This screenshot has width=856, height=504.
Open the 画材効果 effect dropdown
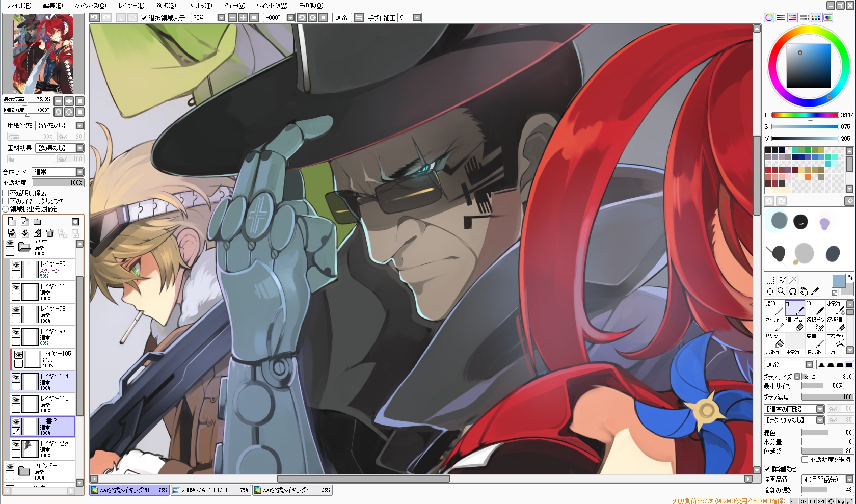(79, 148)
